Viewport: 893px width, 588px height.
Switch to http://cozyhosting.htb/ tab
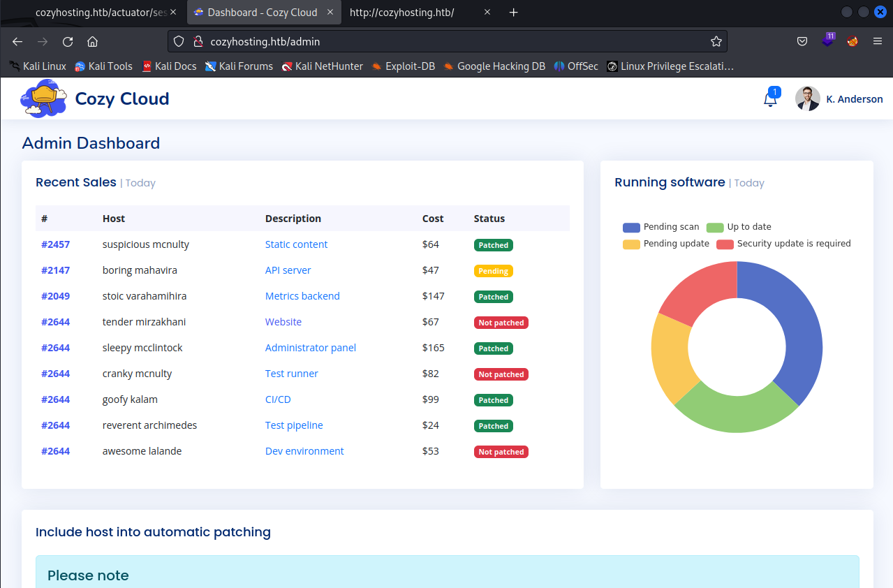pos(402,13)
